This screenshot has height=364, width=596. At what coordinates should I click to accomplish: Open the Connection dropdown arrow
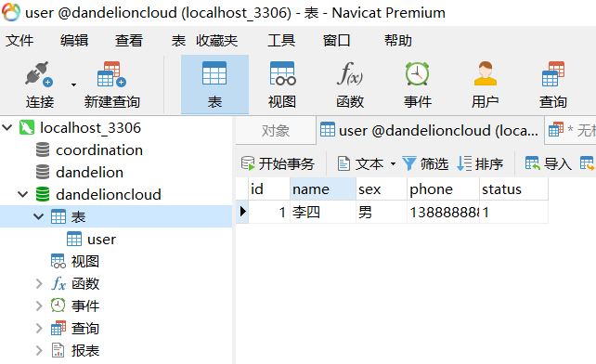click(73, 84)
